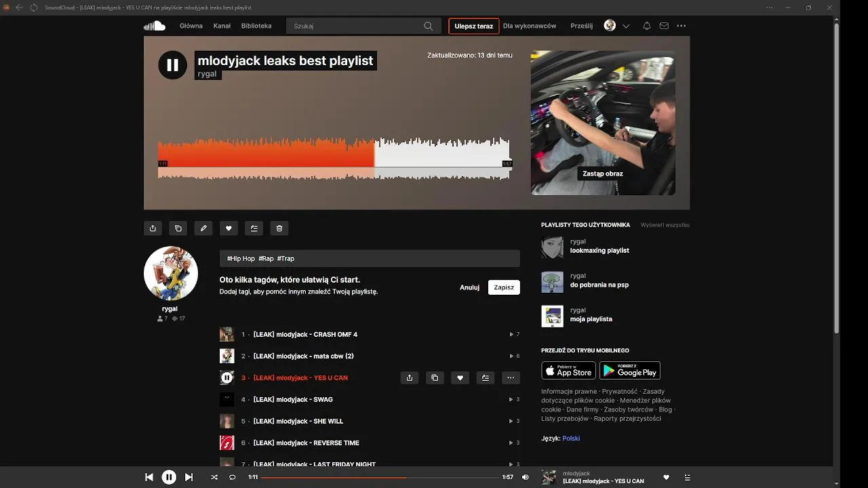
Task: Open notifications bell icon
Action: tap(646, 26)
